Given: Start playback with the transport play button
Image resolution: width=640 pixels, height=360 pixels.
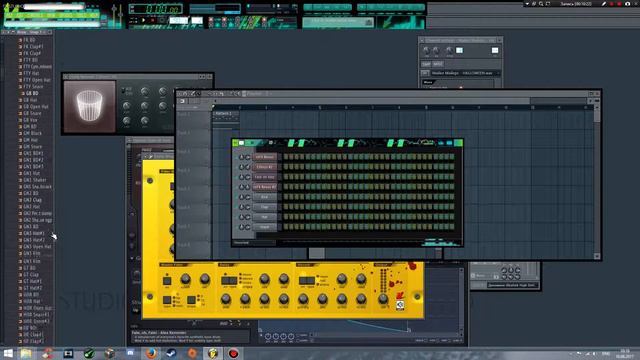Looking at the screenshot, I should [x=144, y=20].
